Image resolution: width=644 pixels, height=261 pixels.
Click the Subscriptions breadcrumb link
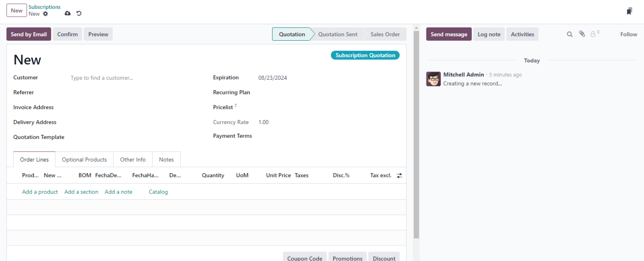[x=44, y=7]
